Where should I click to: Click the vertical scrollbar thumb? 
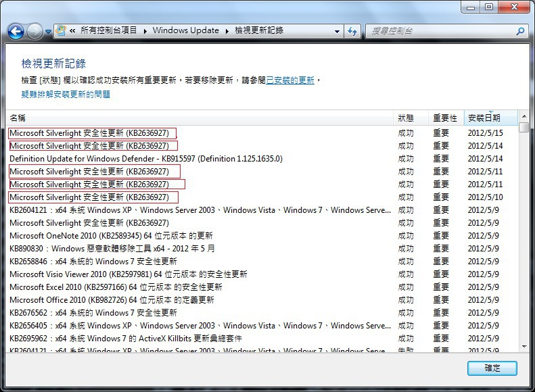click(524, 128)
